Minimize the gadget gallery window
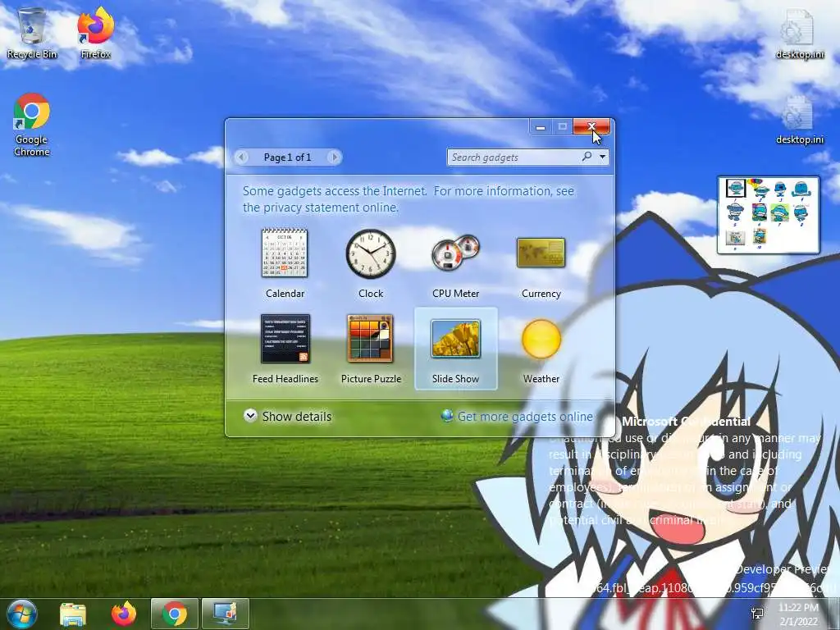Viewport: 840px width, 630px height. (541, 127)
